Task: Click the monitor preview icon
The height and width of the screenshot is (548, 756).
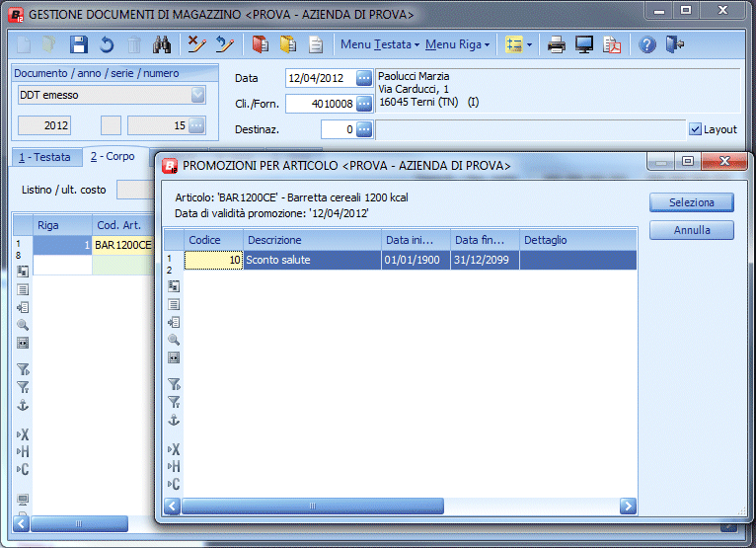Action: (584, 44)
